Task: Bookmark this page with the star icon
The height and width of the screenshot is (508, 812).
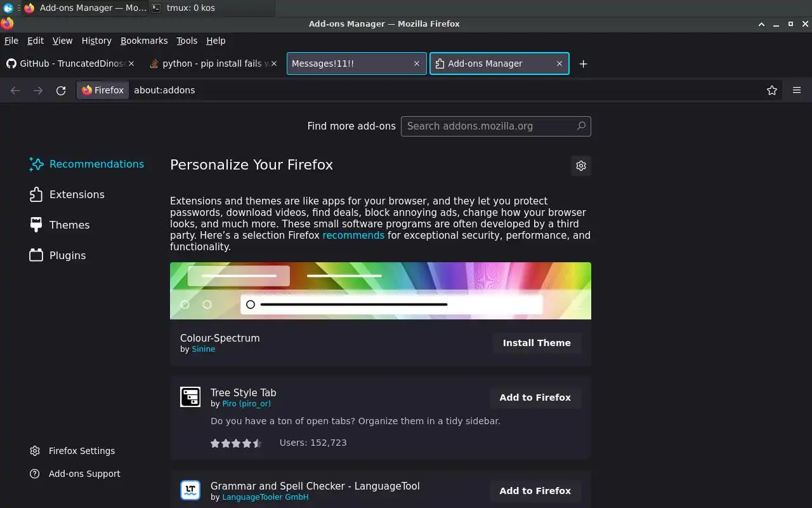Action: [x=772, y=90]
